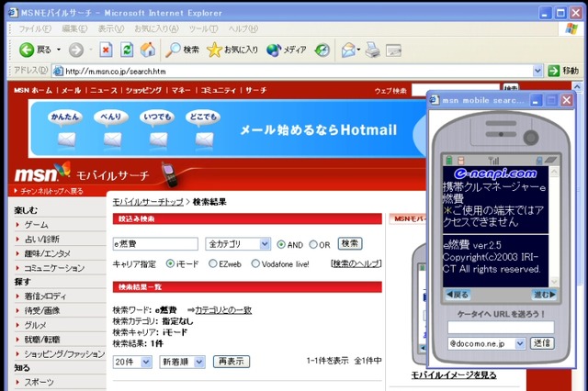Click the ゲーム sidebar category

pyautogui.click(x=37, y=225)
